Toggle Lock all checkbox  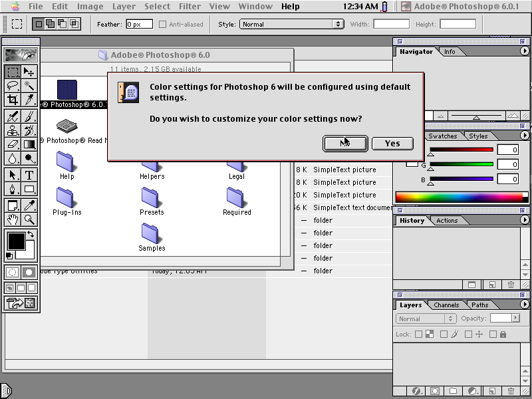point(493,334)
